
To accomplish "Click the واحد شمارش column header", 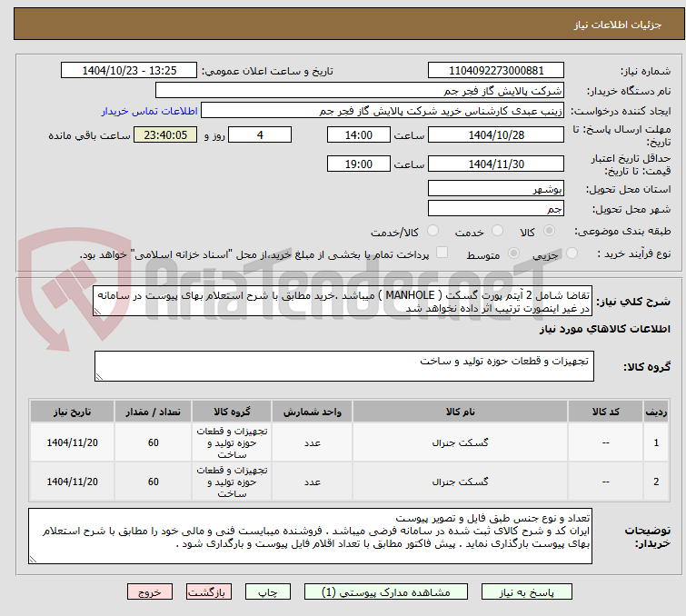I will (313, 412).
